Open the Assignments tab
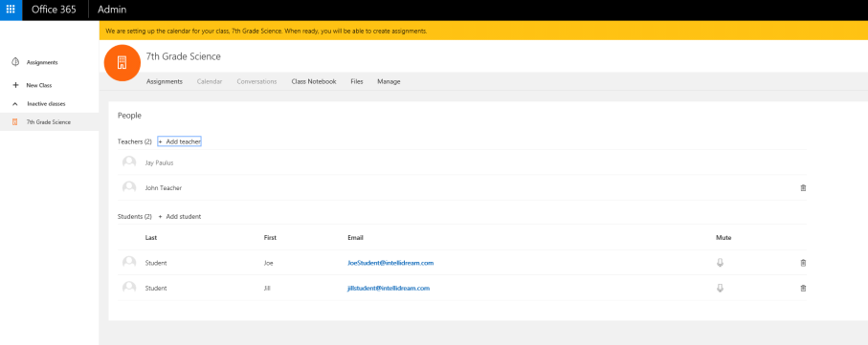 pyautogui.click(x=165, y=82)
